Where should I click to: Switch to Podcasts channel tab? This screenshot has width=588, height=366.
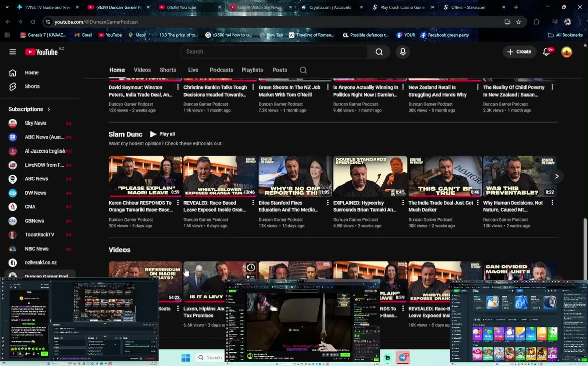(221, 70)
